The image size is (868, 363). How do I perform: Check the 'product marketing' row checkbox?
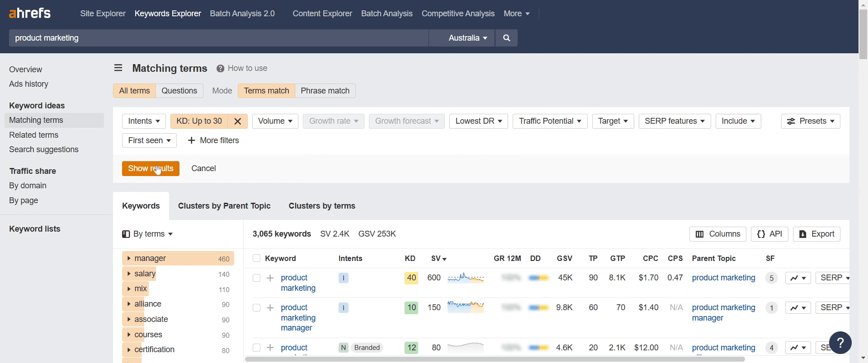coord(256,278)
